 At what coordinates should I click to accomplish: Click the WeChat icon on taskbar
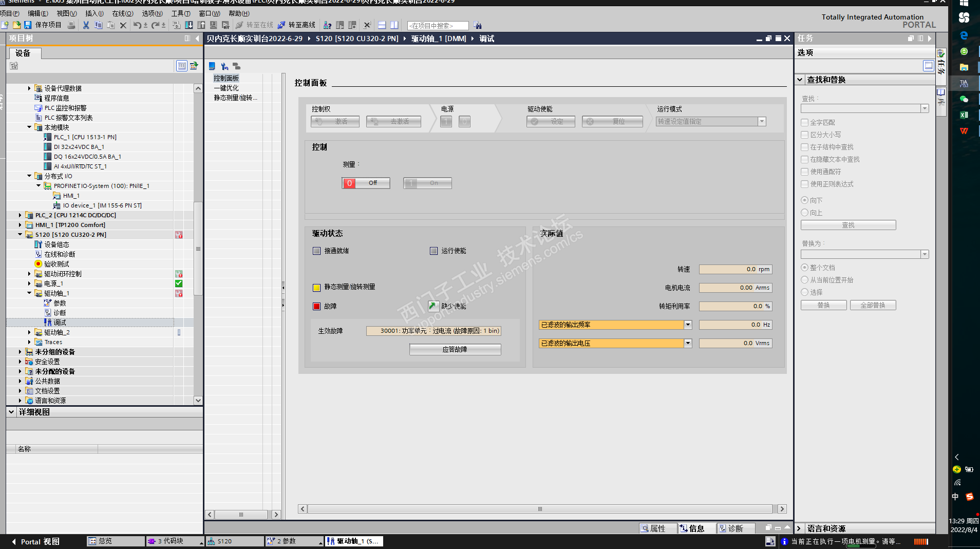click(964, 99)
